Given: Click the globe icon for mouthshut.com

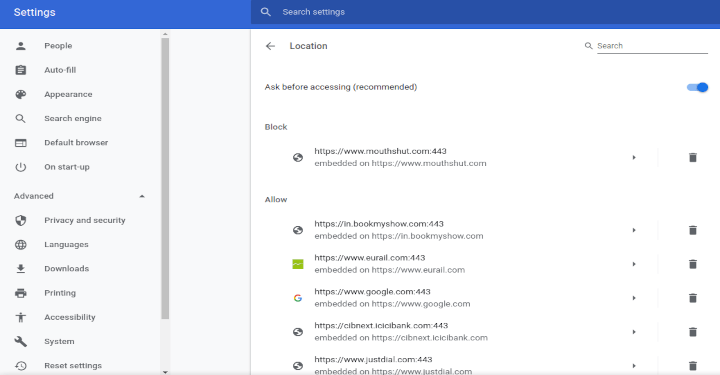Looking at the screenshot, I should [298, 157].
